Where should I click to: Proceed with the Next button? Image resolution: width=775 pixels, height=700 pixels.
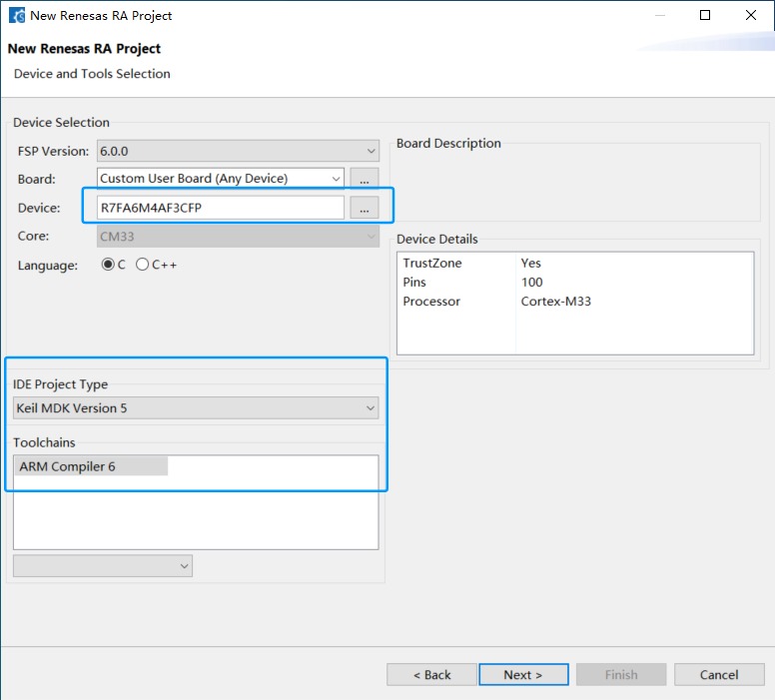click(x=523, y=674)
